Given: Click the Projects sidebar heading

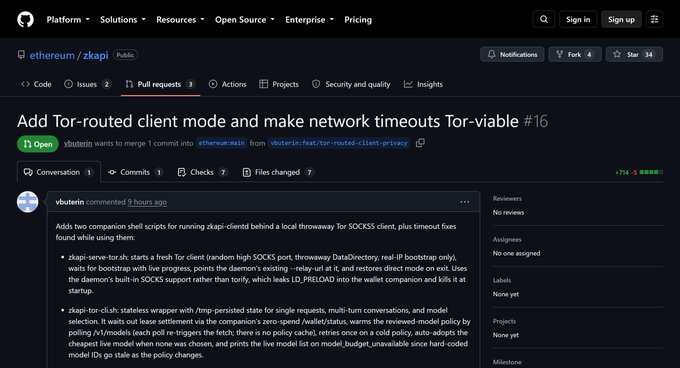Looking at the screenshot, I should (x=504, y=321).
